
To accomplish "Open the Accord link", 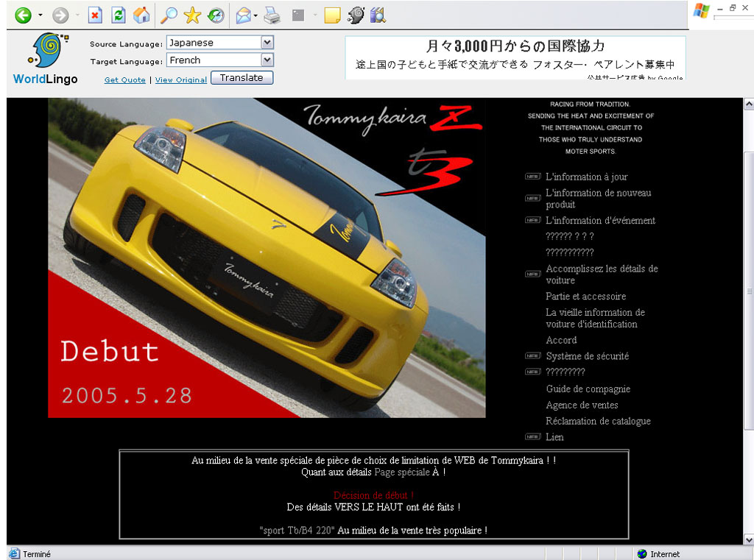I will click(561, 340).
